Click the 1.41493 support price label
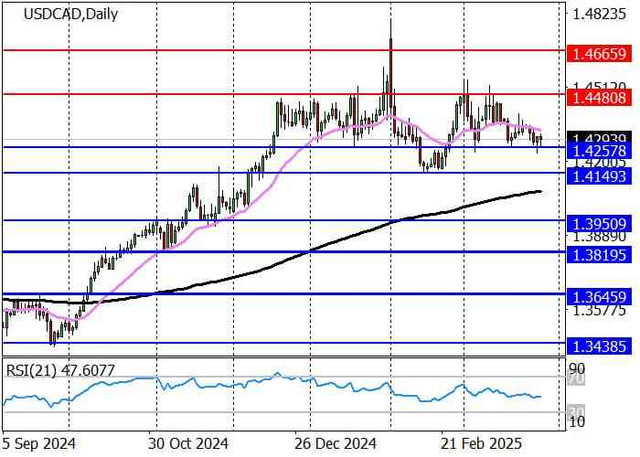This screenshot has height=457, width=640. [599, 176]
